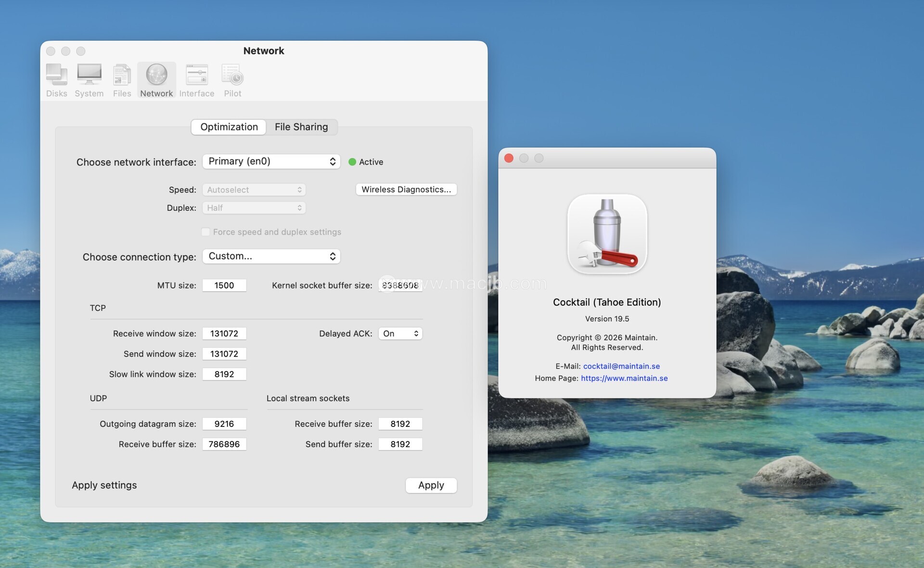
Task: Open the connection type Custom dropdown
Action: 271,256
